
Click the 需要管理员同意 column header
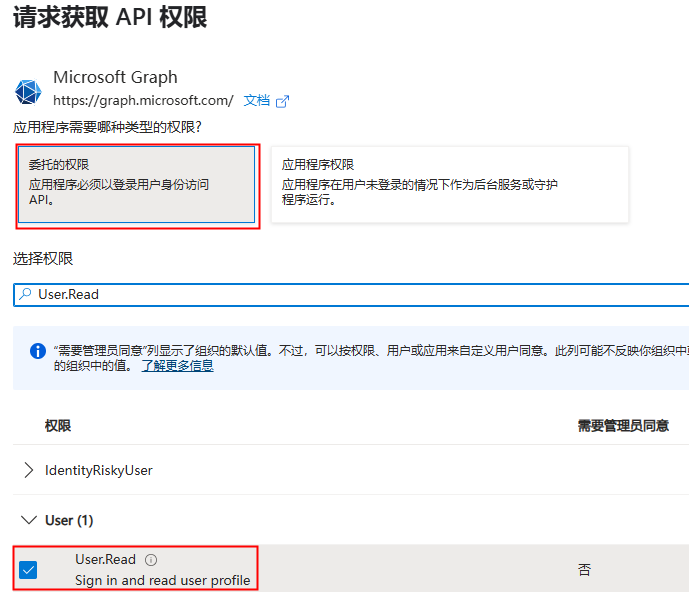point(623,425)
